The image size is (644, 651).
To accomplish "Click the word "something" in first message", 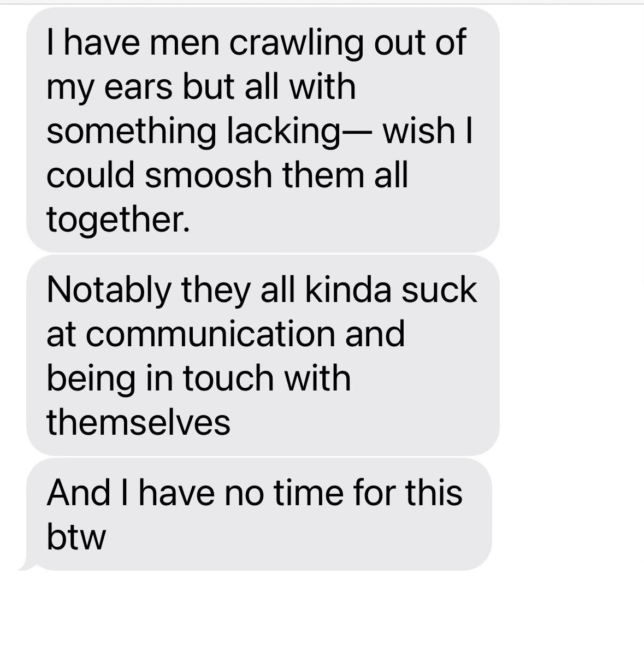I will coord(132,131).
